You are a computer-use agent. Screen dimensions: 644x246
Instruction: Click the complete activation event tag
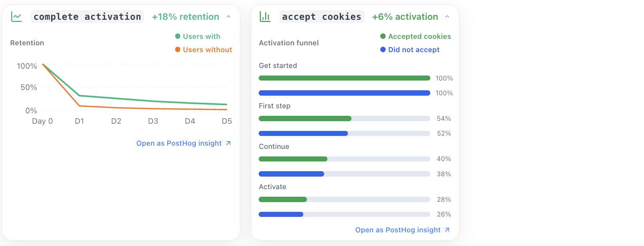[87, 17]
